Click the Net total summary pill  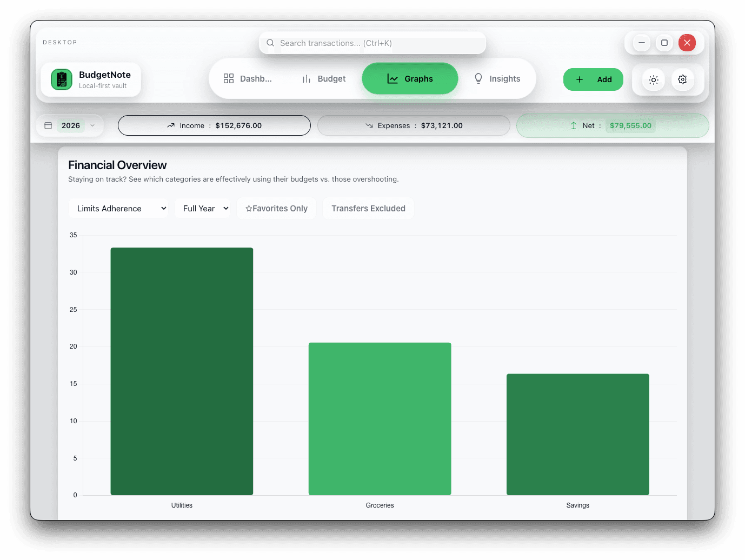tap(612, 126)
